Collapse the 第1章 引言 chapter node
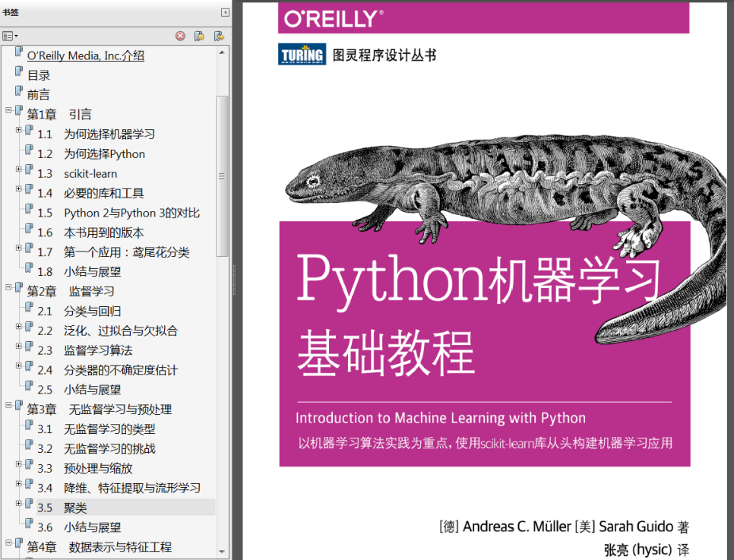 tap(8, 110)
